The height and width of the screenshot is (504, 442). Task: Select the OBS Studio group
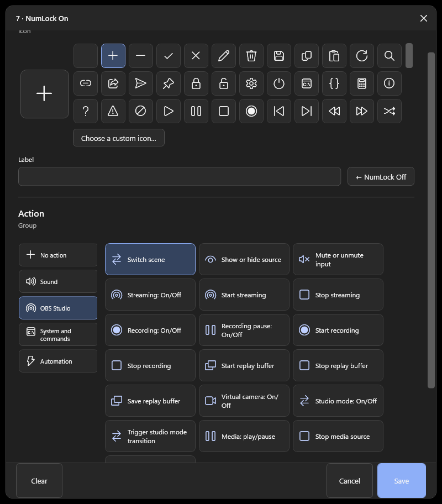pyautogui.click(x=58, y=308)
